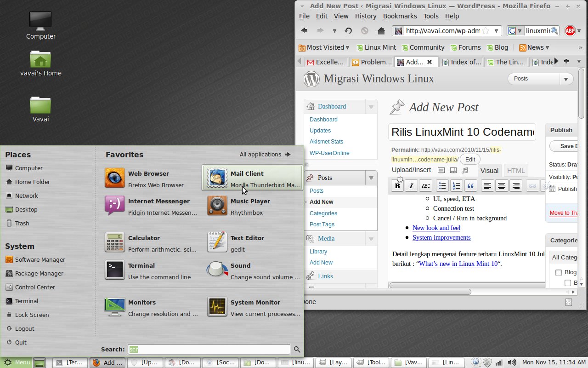Viewport: 588px width, 368px height.
Task: Open Control Center from System list
Action: (x=35, y=287)
